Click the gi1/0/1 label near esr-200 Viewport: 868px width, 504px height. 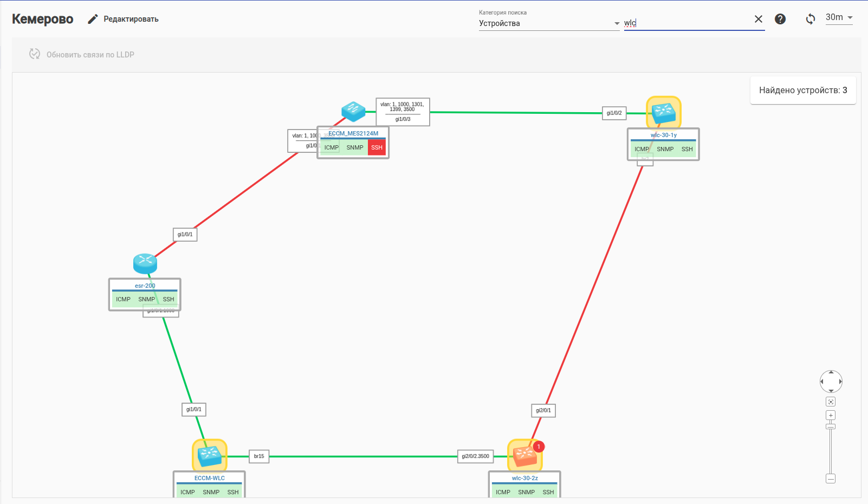point(185,234)
